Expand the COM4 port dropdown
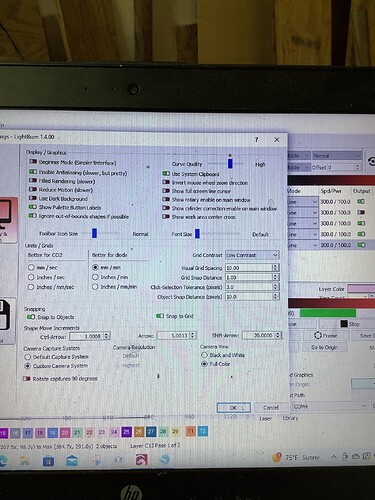Viewport: 375px width, 500px height. click(x=330, y=406)
